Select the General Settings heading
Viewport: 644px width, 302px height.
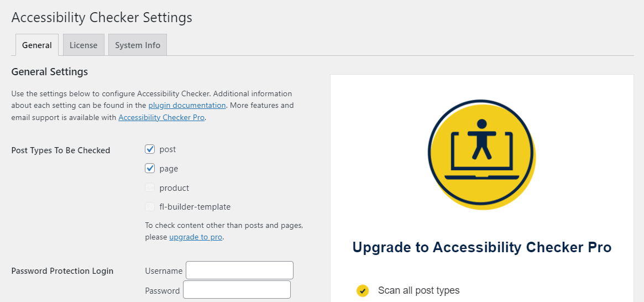[50, 72]
